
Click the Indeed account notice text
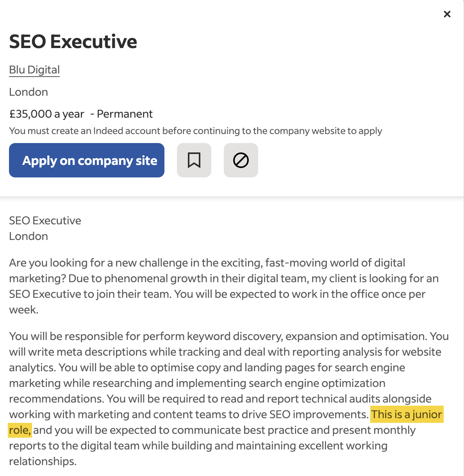(195, 131)
